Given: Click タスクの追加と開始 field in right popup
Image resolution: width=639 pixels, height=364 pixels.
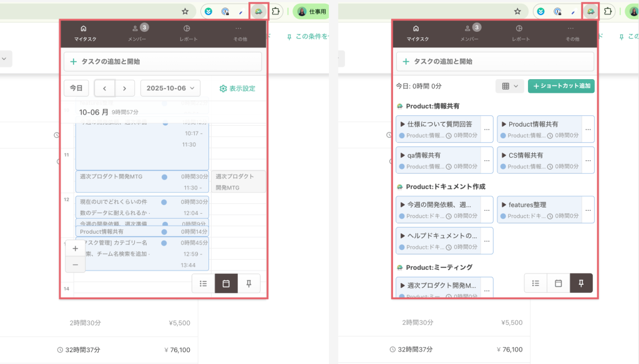Looking at the screenshot, I should pyautogui.click(x=495, y=62).
